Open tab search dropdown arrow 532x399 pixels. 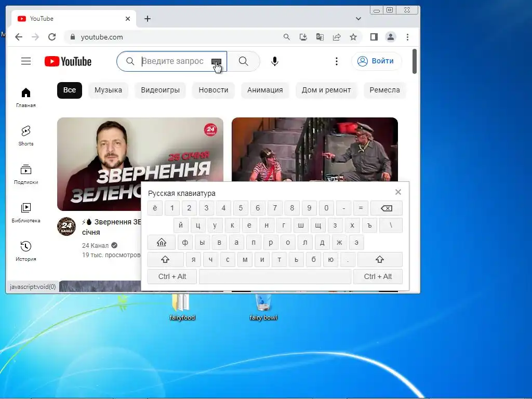pyautogui.click(x=358, y=19)
